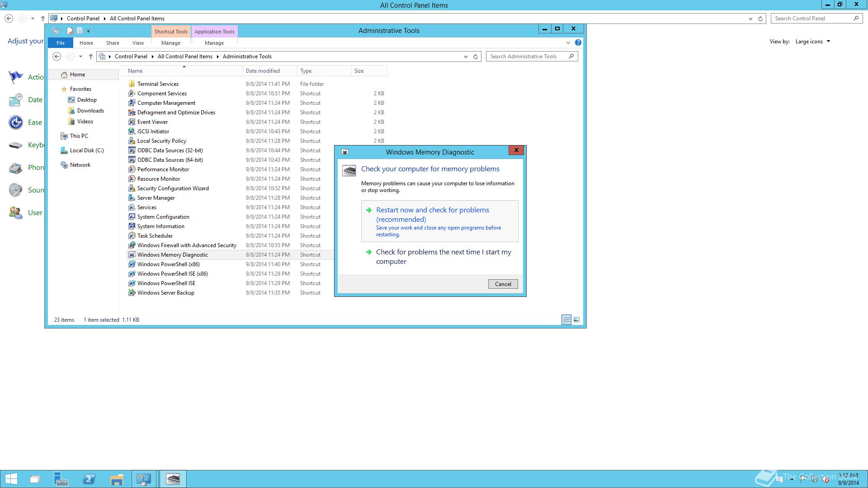This screenshot has height=488, width=868.
Task: Select Desktop in the Favorites tree
Action: [x=87, y=100]
